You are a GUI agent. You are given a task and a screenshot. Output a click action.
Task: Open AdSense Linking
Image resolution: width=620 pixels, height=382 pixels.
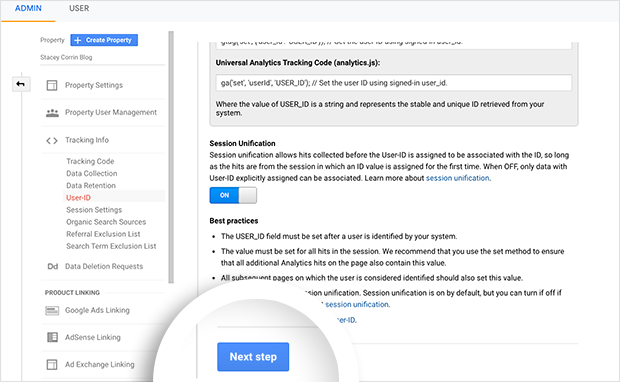(x=93, y=337)
